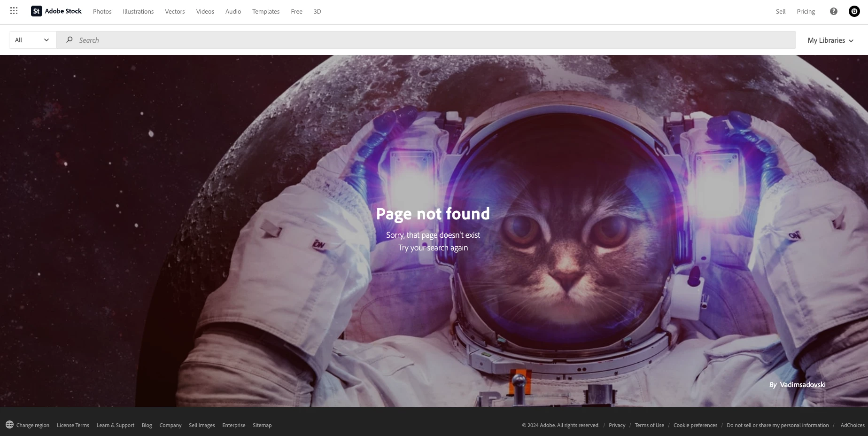
Task: Visit the Blog footer link
Action: click(147, 425)
